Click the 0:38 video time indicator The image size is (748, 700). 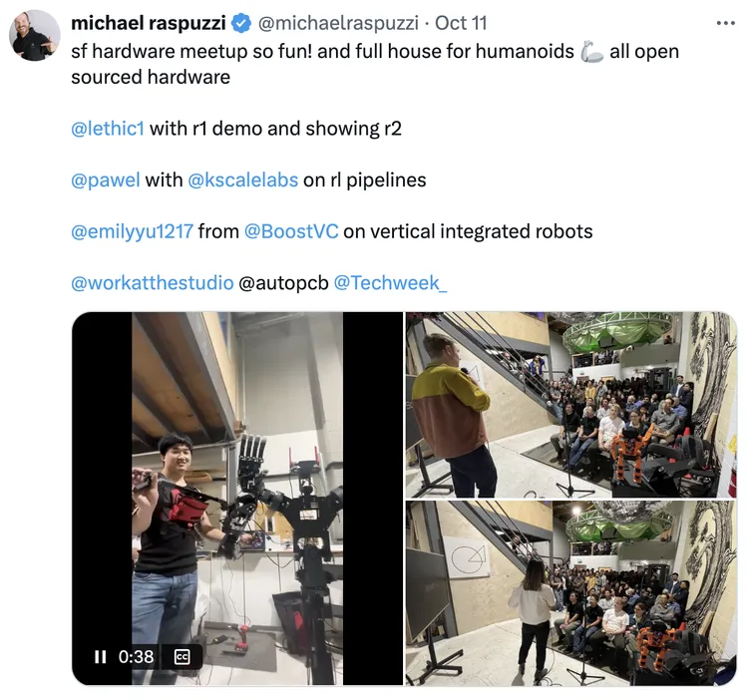tap(137, 656)
